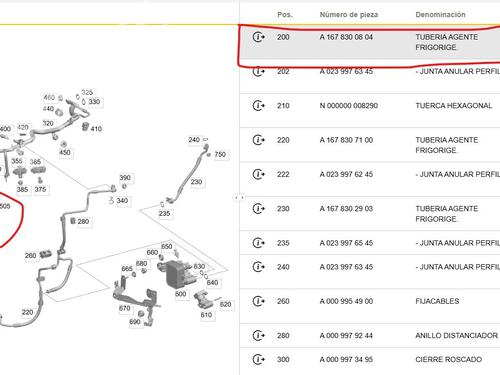Viewport: 500px width, 375px height.
Task: Click diagram callout 320
Action: point(48,123)
